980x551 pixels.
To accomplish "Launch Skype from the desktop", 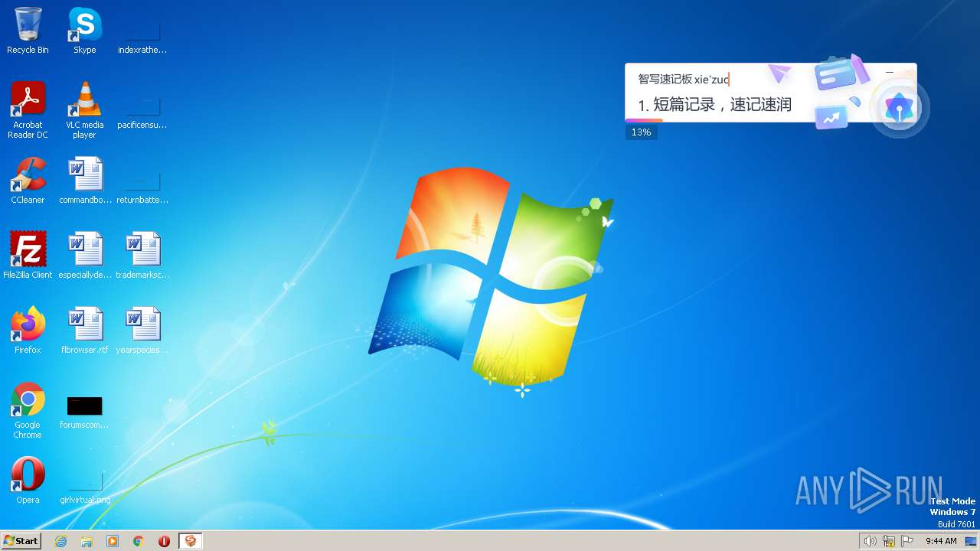I will (x=84, y=31).
